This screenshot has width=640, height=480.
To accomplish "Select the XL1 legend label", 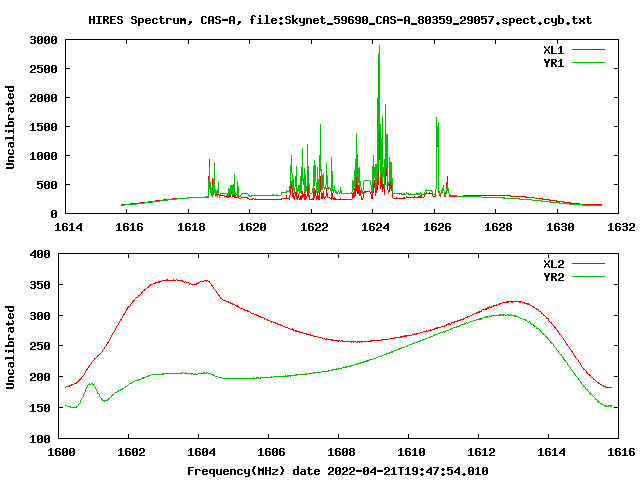I will [x=553, y=50].
